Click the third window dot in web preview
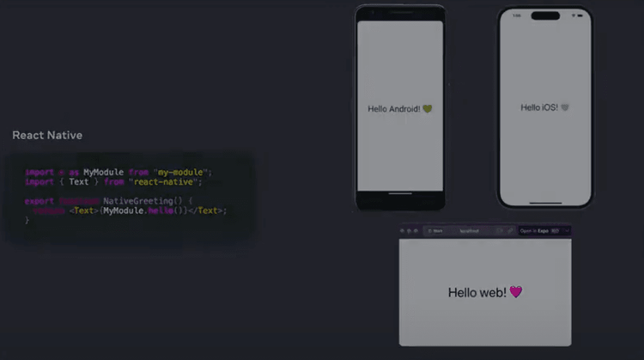The height and width of the screenshot is (360, 644). pyautogui.click(x=416, y=231)
